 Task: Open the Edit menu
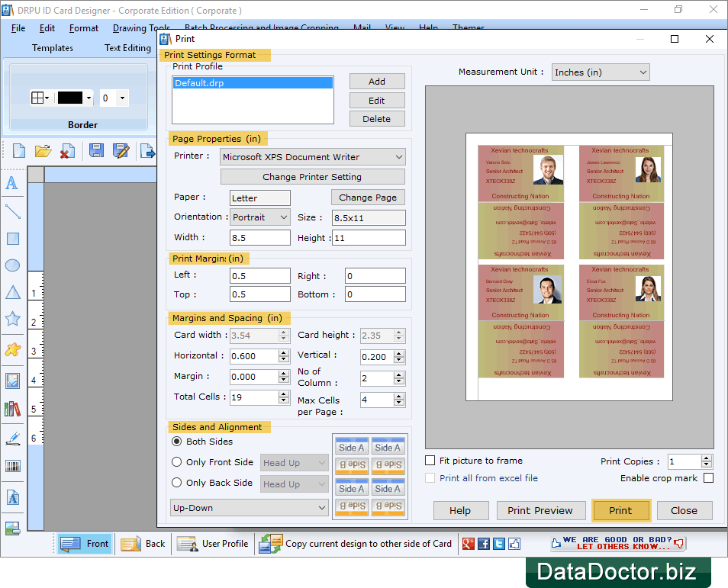coord(47,28)
